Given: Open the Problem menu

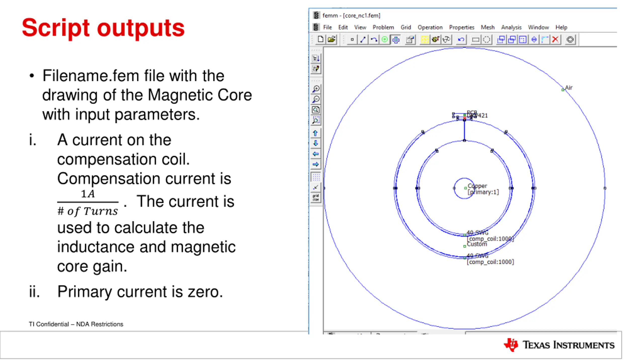Looking at the screenshot, I should [383, 27].
